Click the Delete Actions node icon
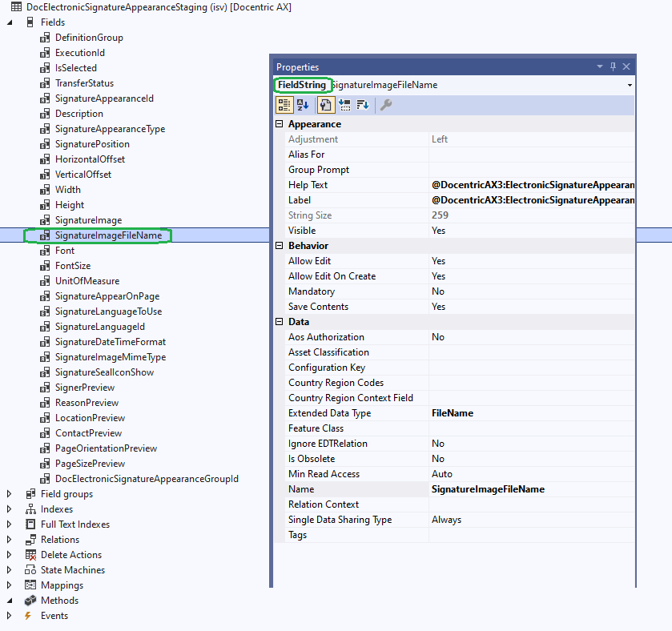The width and height of the screenshot is (672, 631). point(30,555)
